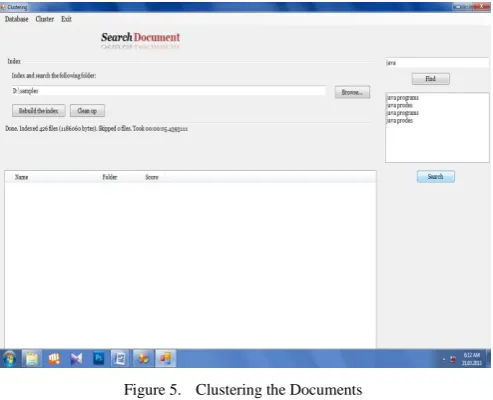Click the blue Search button

435,177
